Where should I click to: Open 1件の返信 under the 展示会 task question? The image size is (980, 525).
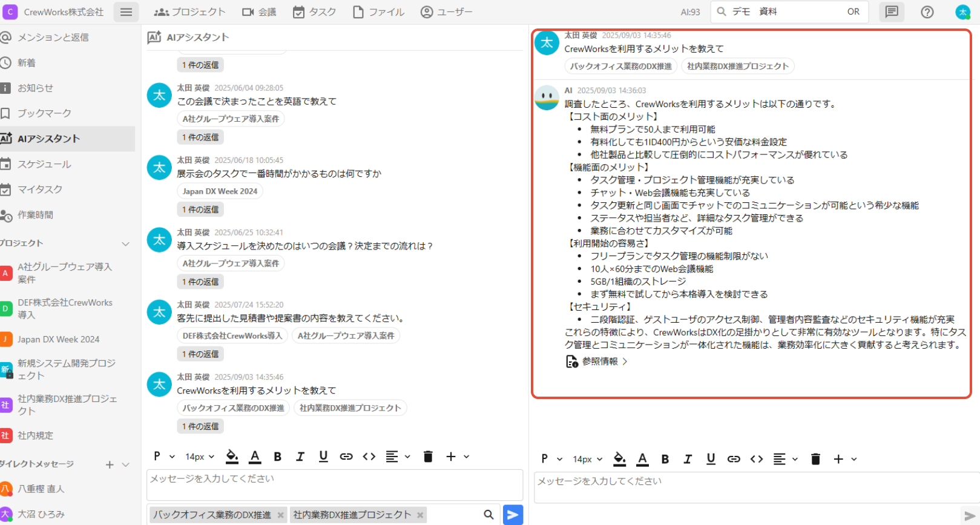200,210
